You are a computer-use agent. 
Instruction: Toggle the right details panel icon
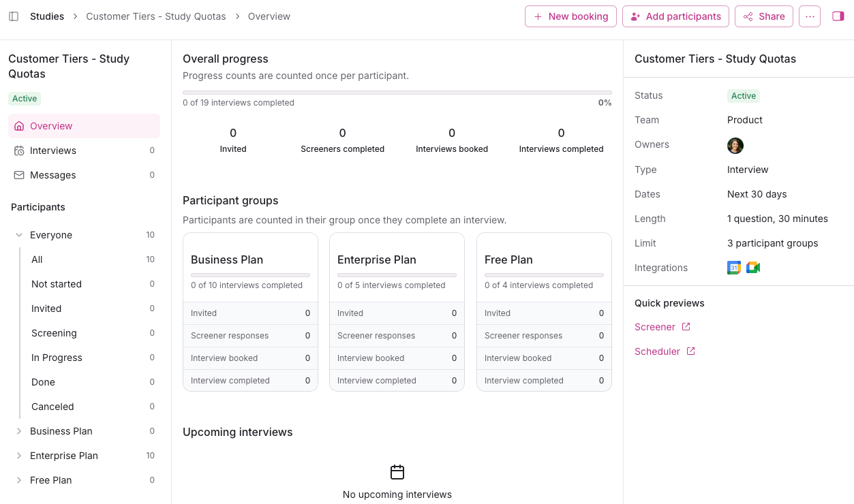[838, 16]
